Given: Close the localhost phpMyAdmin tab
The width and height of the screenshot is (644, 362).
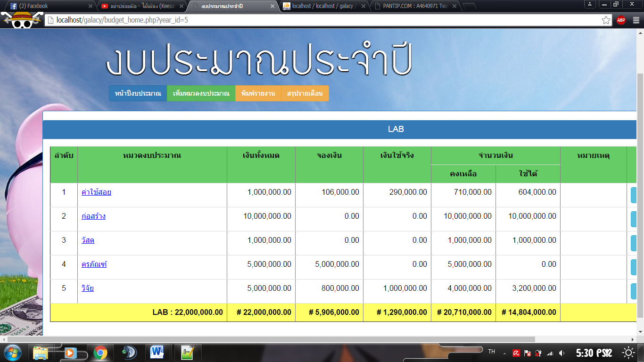Looking at the screenshot, I should pos(363,6).
